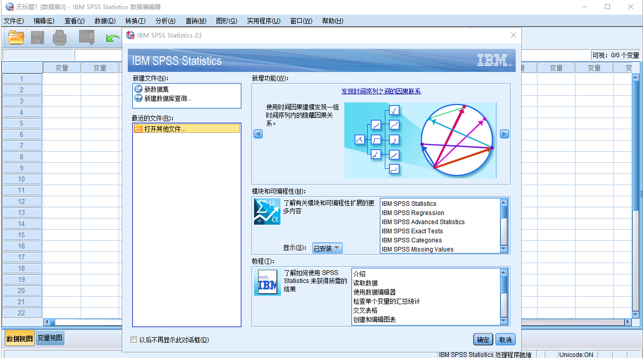Image resolution: width=644 pixels, height=358 pixels.
Task: Select IBM SPSS Regression in module list
Action: [413, 213]
